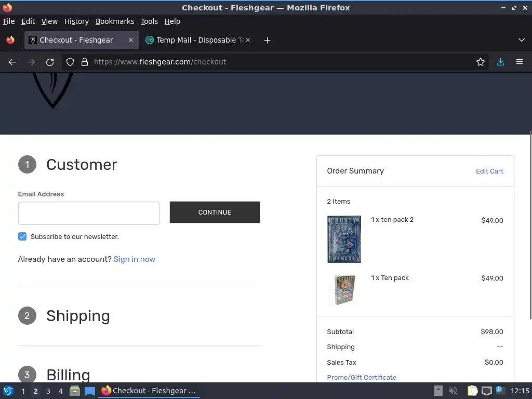532x399 pixels.
Task: Click the 2 Items text
Action: [x=339, y=202]
